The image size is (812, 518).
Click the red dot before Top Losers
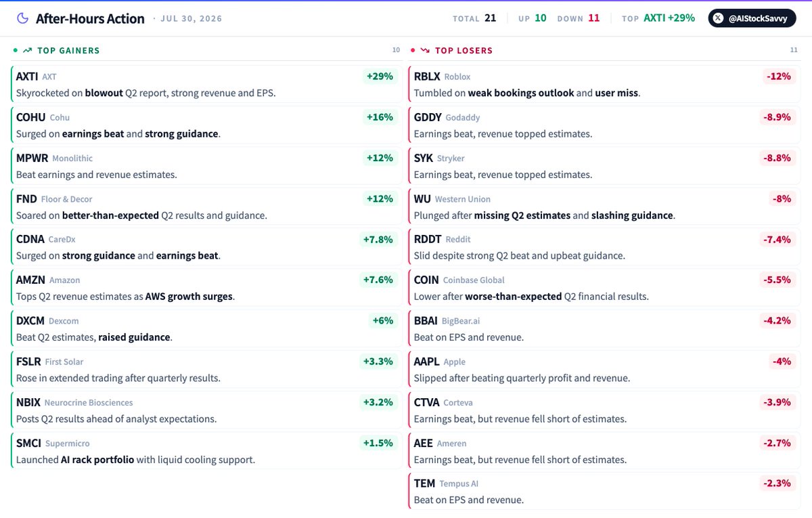coord(413,50)
